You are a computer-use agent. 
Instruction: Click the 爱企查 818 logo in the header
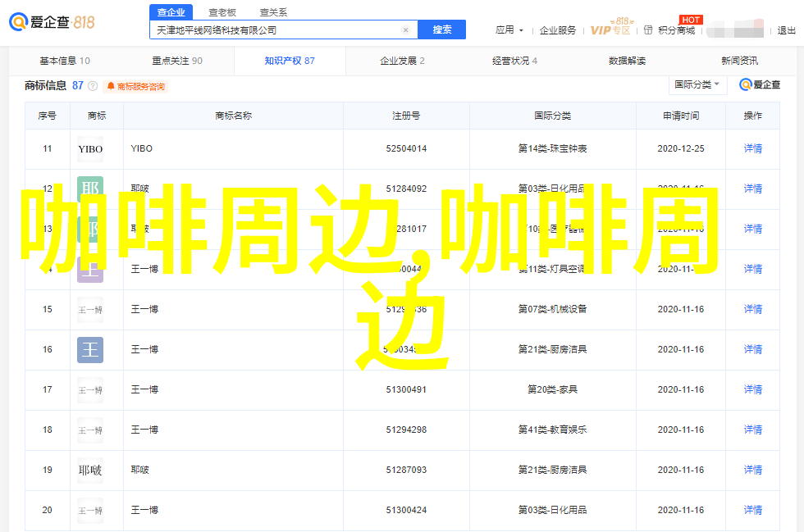[52, 22]
